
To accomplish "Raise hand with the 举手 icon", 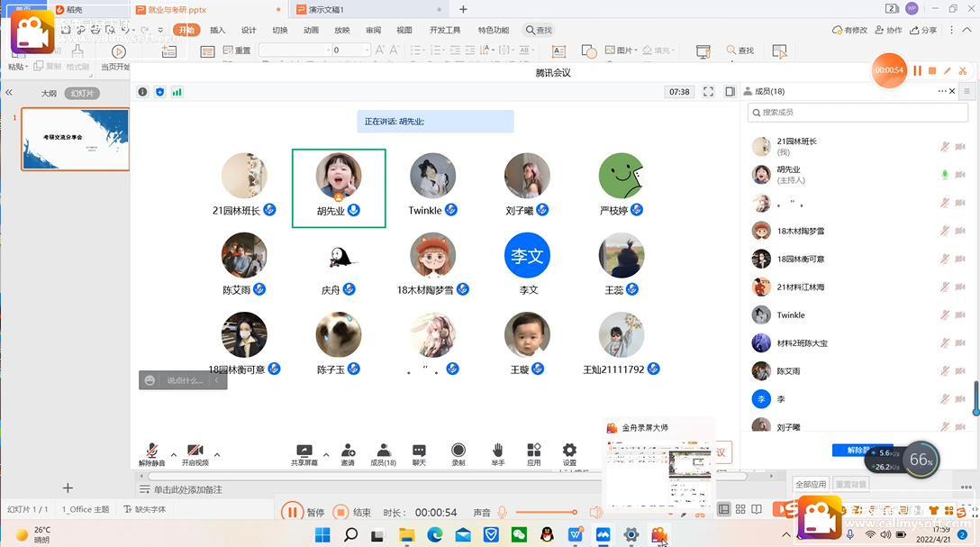I will (x=497, y=451).
